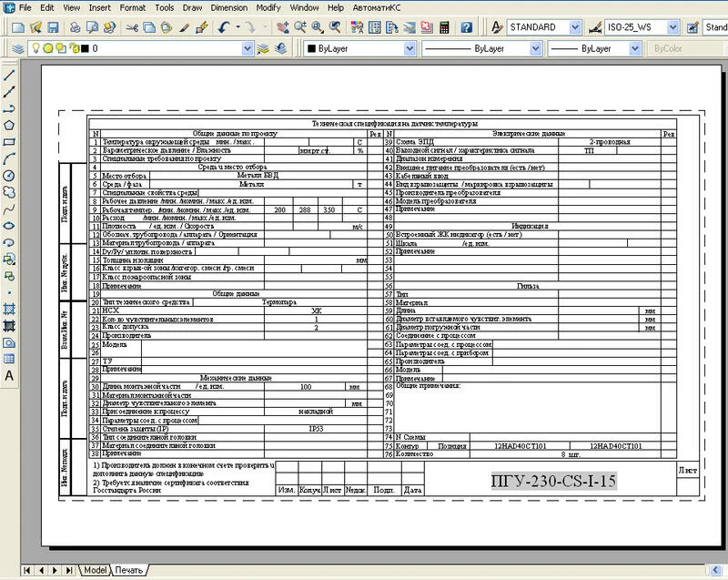Activate the Multiline Text tool
This screenshot has width=728, height=580.
click(x=9, y=375)
